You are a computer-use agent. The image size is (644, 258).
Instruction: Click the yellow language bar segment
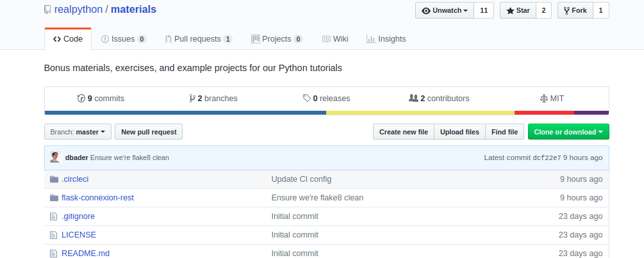420,113
